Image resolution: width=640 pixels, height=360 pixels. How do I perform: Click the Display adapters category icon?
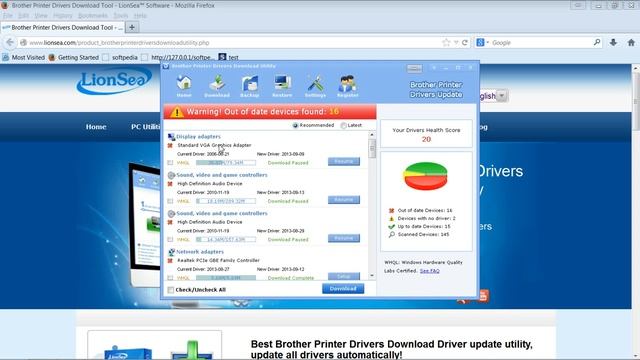click(171, 137)
